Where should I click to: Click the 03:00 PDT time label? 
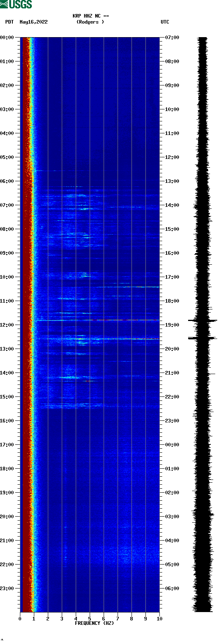click(x=7, y=109)
